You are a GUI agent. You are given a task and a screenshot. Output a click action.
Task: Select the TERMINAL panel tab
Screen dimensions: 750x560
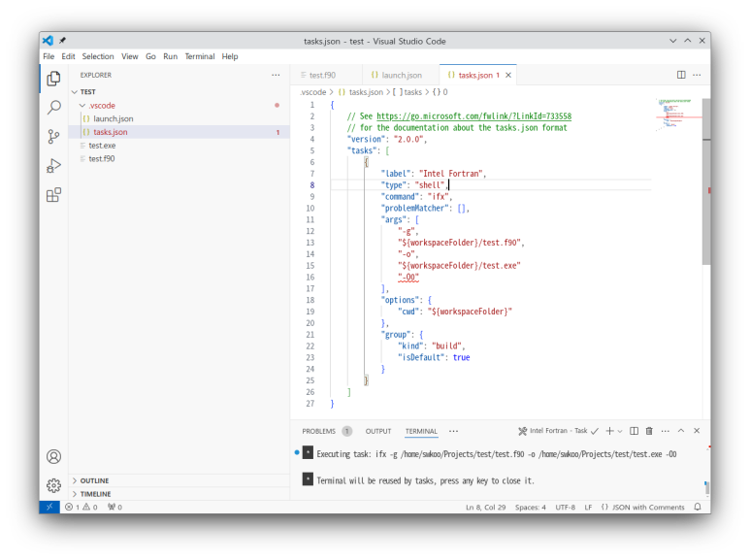pyautogui.click(x=421, y=431)
